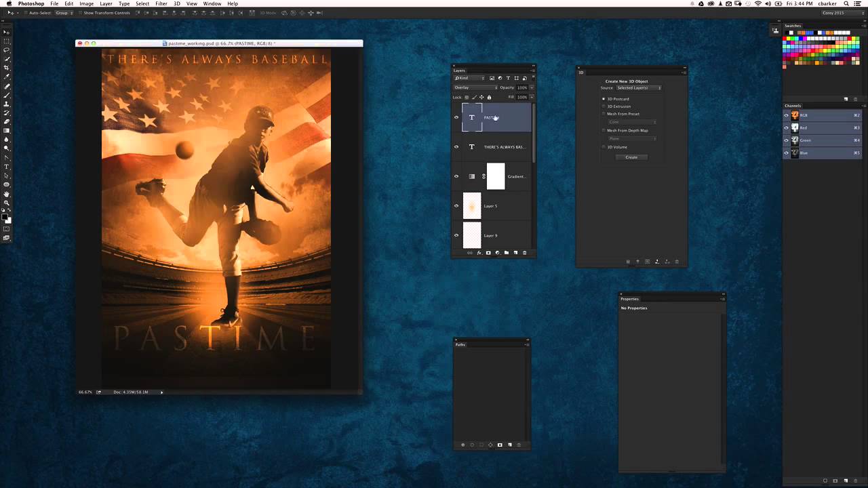Click Gradient layer mask thumbnail

tap(496, 176)
